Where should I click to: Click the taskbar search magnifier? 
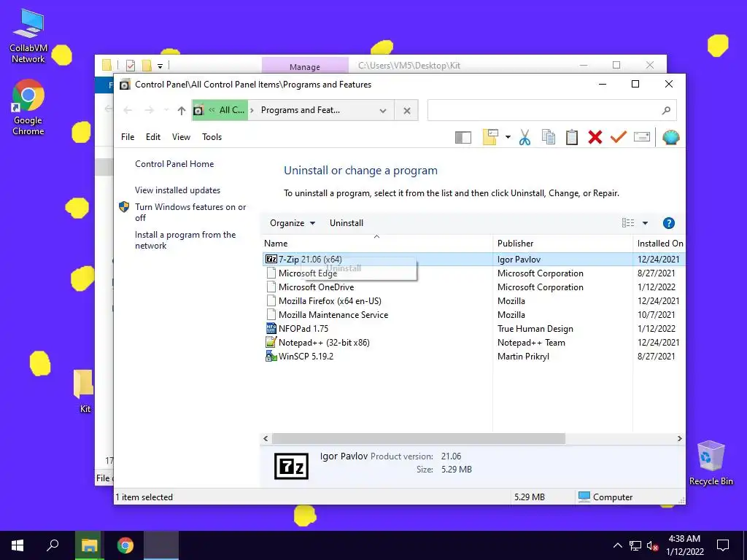[53, 545]
